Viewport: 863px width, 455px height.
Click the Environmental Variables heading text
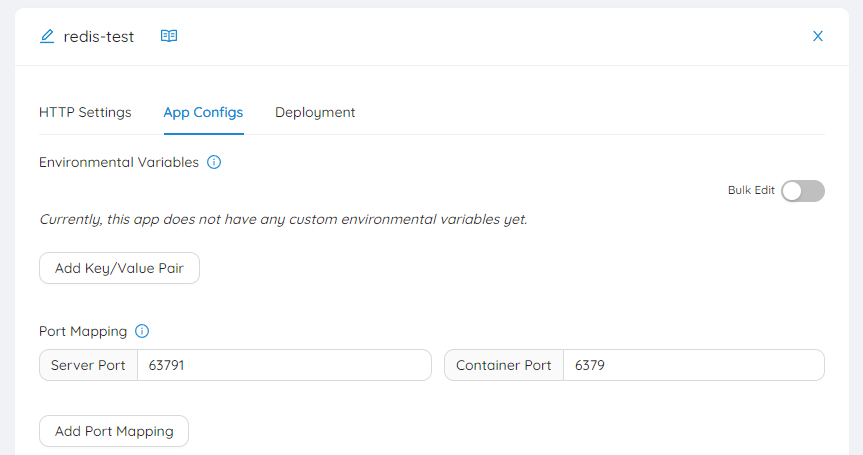[119, 162]
